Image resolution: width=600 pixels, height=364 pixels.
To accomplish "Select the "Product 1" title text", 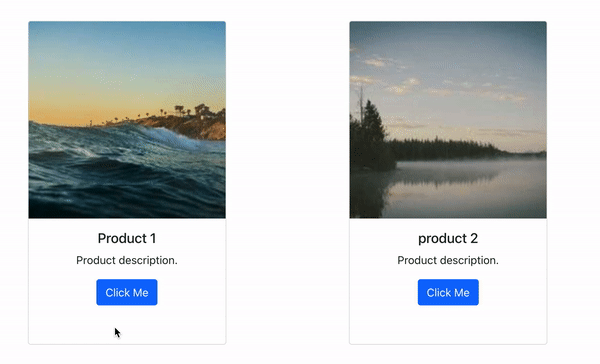I will pos(127,238).
